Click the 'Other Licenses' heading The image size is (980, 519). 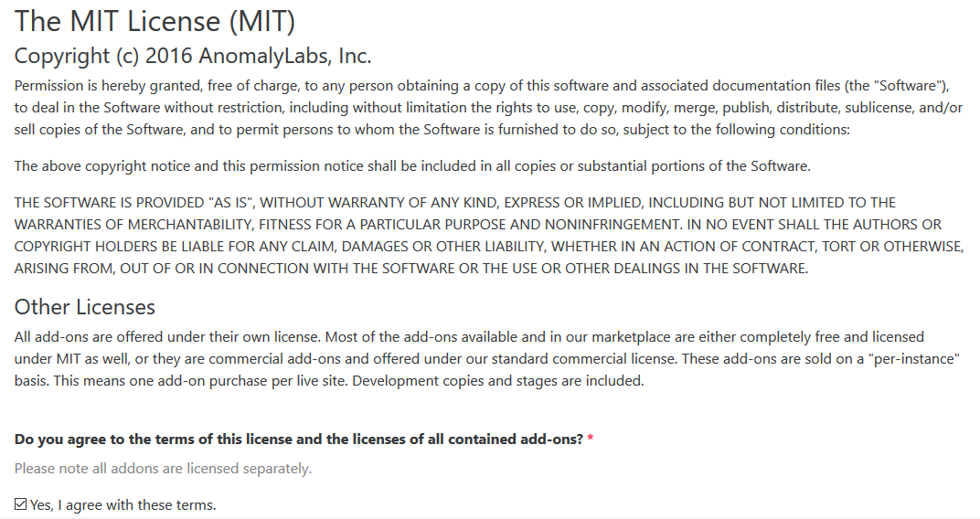coord(85,307)
